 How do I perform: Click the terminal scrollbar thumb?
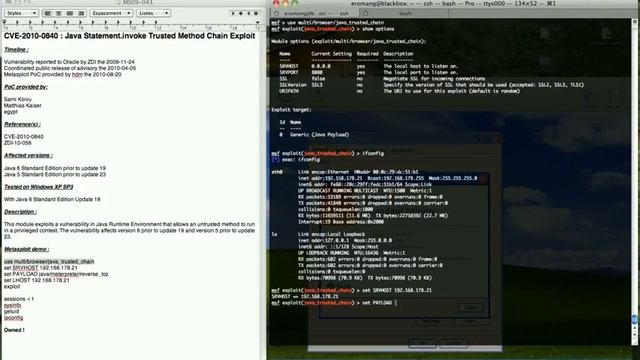(634, 319)
